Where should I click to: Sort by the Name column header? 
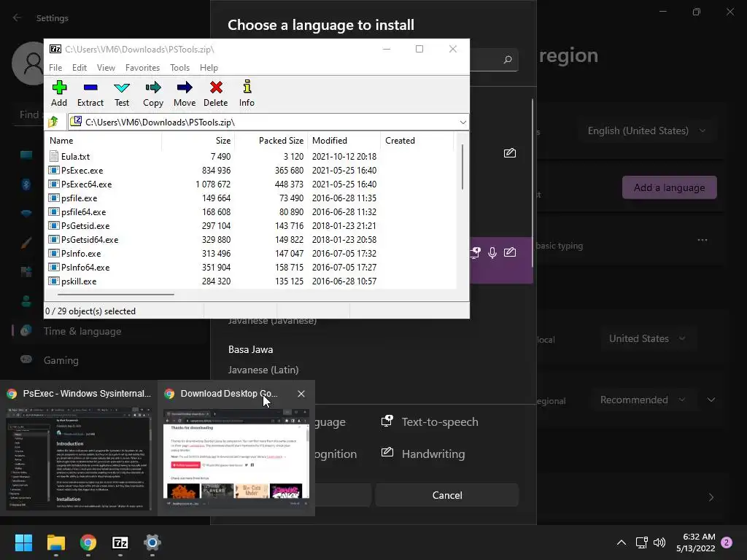(x=104, y=141)
